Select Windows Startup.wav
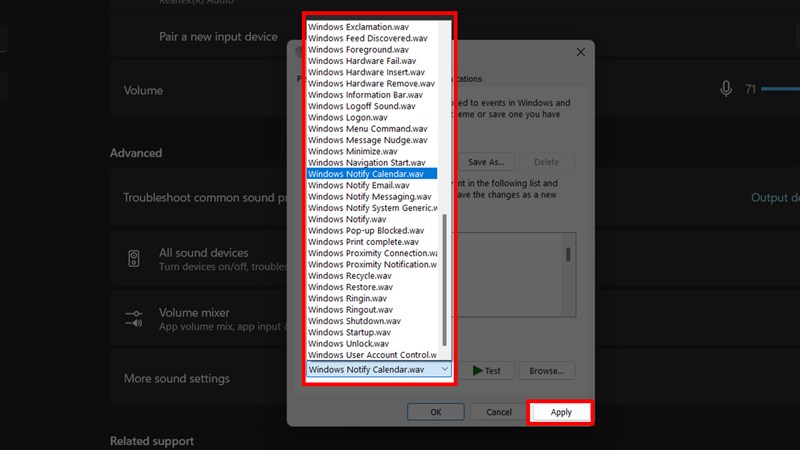800x450 pixels. 372,332
